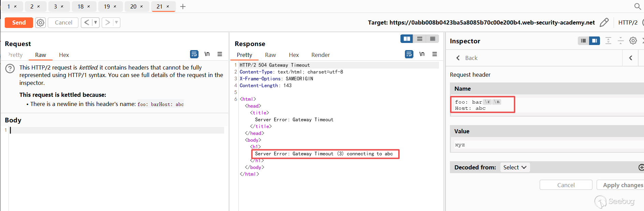The height and width of the screenshot is (211, 644).
Task: Open Inspector settings gear icon
Action: (633, 41)
